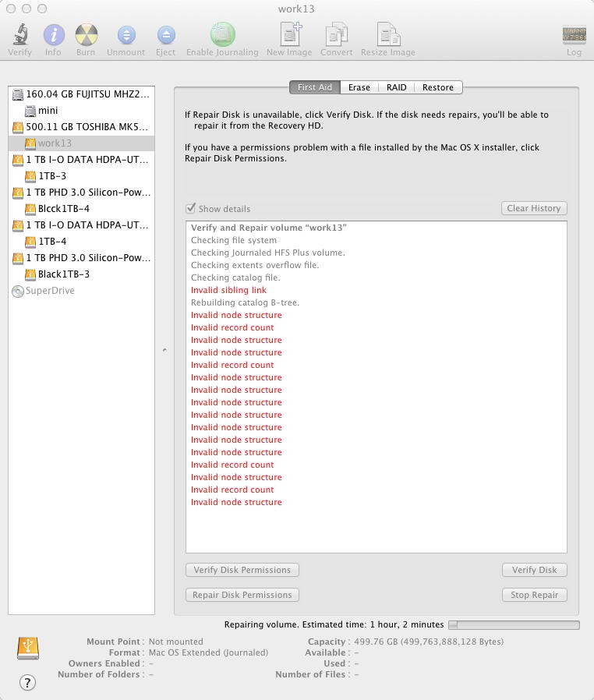The height and width of the screenshot is (700, 594).
Task: Click the Verify Disk button
Action: (534, 570)
